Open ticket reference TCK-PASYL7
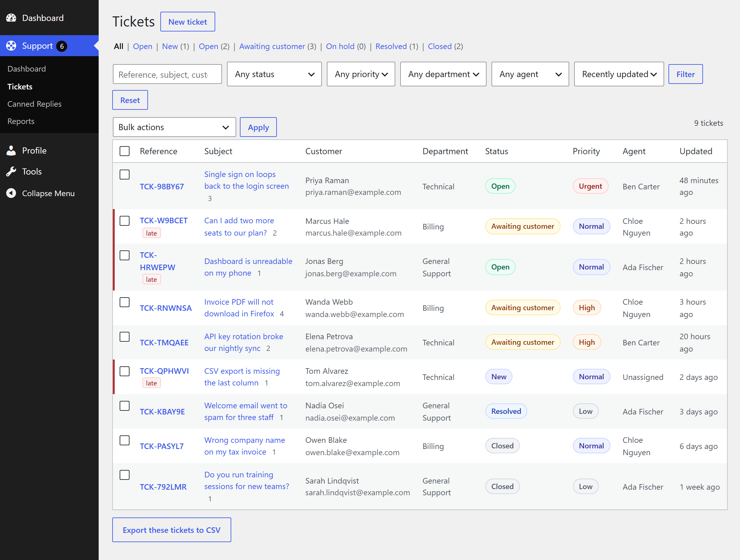This screenshot has width=740, height=560. tap(162, 446)
